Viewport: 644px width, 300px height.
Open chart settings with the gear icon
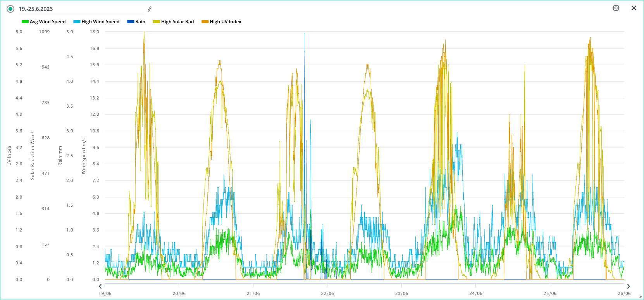point(616,8)
